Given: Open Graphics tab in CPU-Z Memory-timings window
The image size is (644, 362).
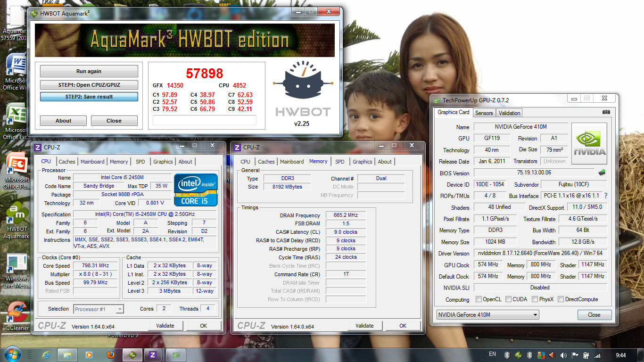Looking at the screenshot, I should 363,162.
